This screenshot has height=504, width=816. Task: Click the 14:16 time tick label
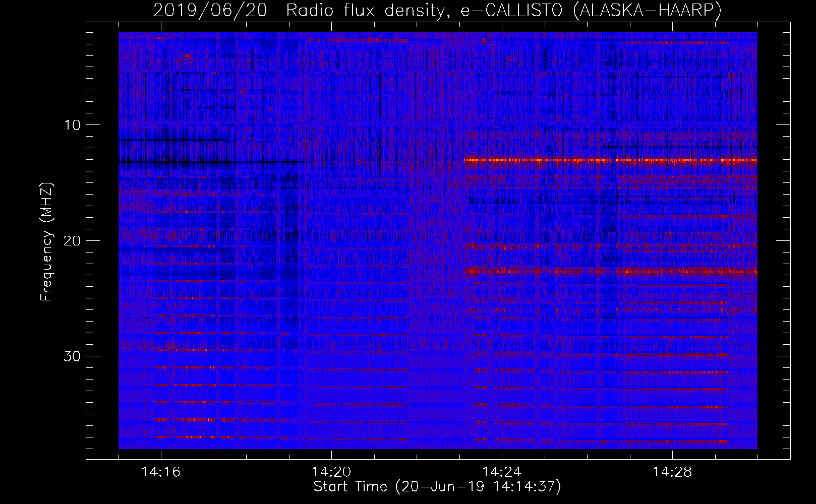(161, 472)
